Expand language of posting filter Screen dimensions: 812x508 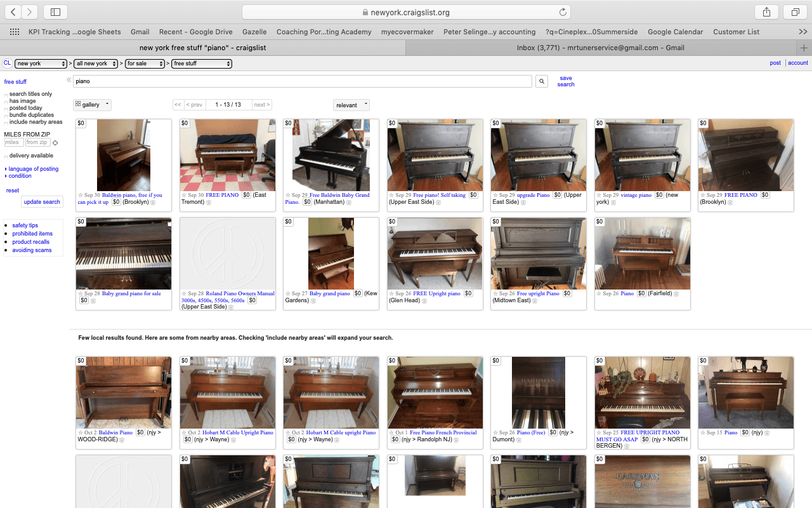click(x=32, y=169)
